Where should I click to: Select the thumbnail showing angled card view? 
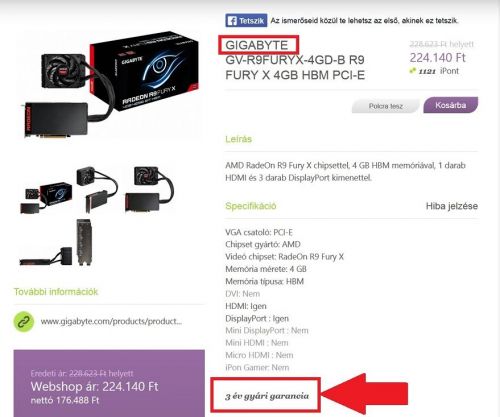97,188
